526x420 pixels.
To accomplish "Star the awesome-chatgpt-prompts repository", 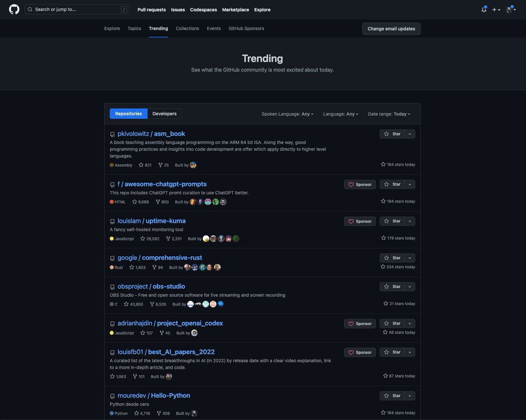I will (392, 185).
